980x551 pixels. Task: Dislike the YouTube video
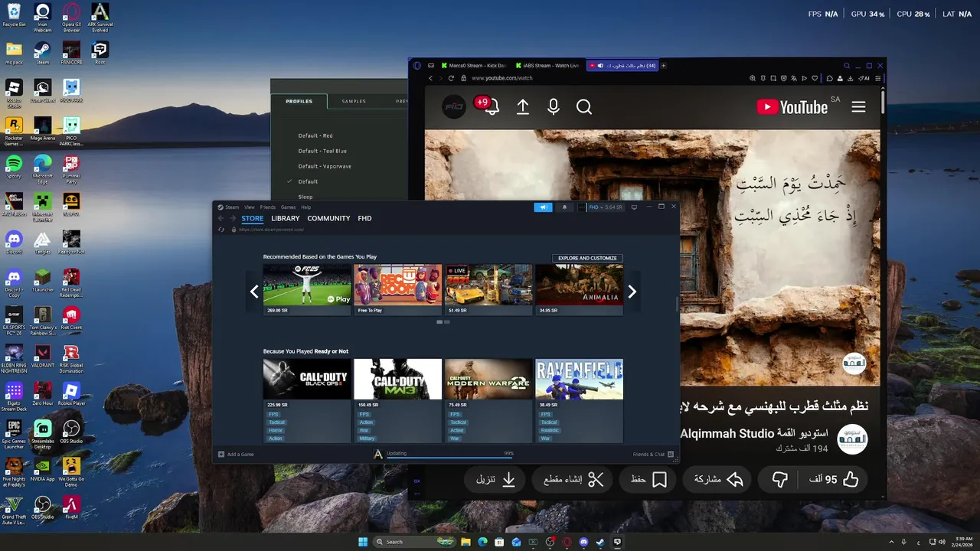pyautogui.click(x=779, y=480)
